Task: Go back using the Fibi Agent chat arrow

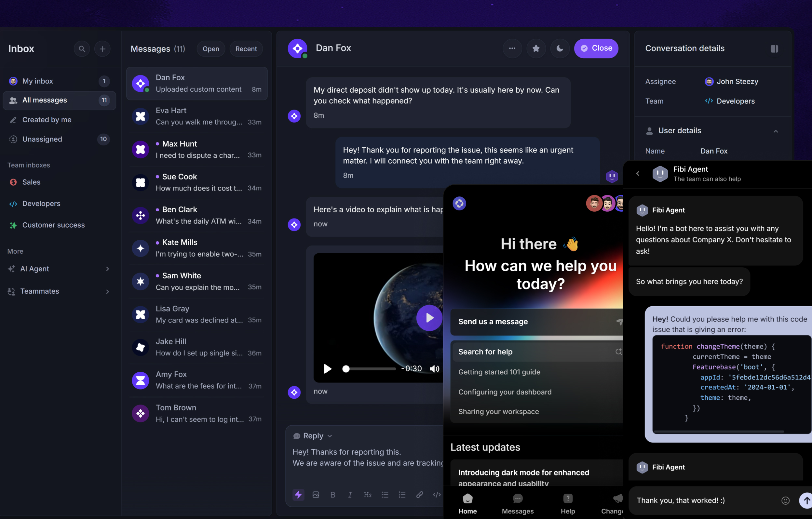Action: [x=638, y=174]
